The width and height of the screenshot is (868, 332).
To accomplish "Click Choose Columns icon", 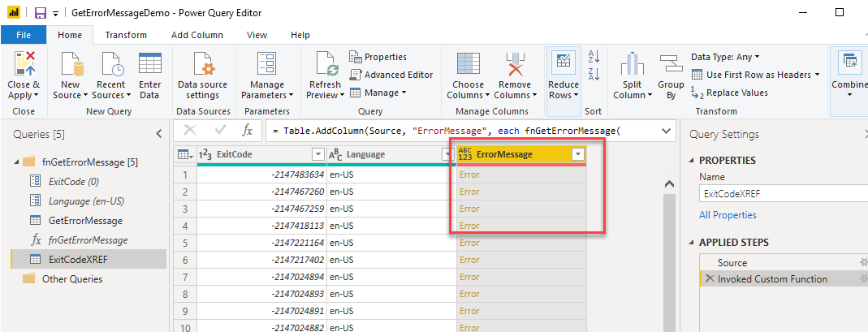I will pos(468,64).
